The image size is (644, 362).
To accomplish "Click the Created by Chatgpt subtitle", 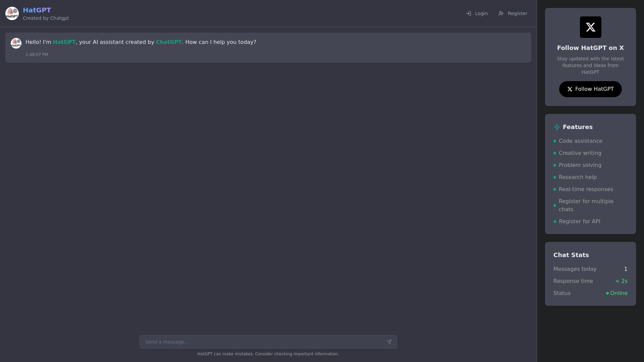I will (46, 18).
